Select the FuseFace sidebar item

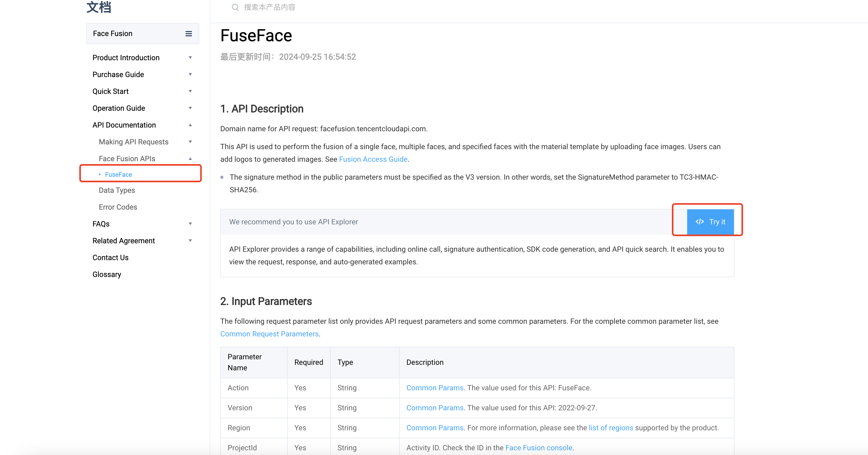(x=119, y=175)
